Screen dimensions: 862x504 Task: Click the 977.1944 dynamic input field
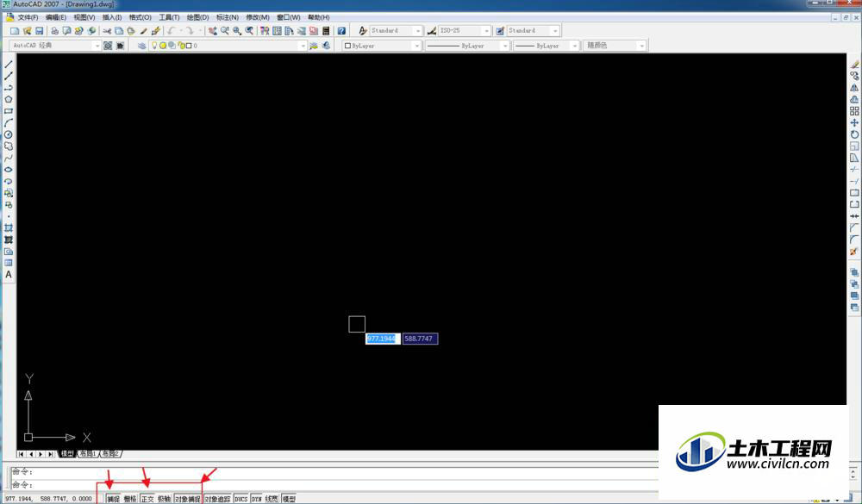tap(383, 339)
